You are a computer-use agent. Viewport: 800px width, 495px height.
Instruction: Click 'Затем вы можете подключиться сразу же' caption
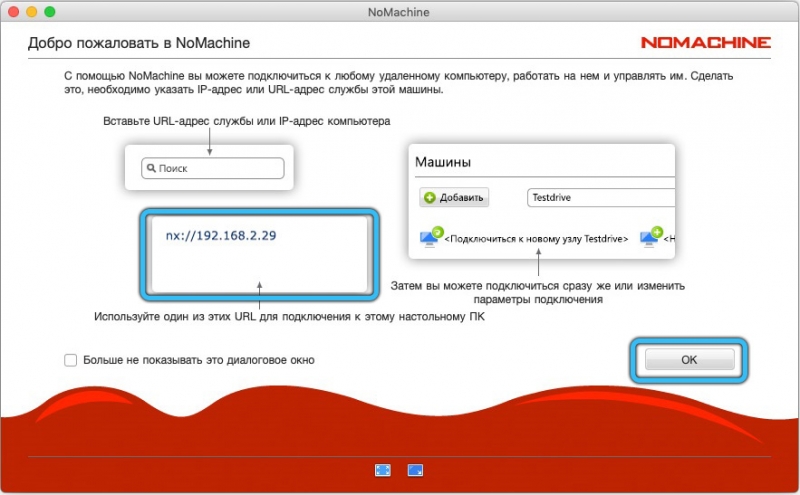point(538,292)
